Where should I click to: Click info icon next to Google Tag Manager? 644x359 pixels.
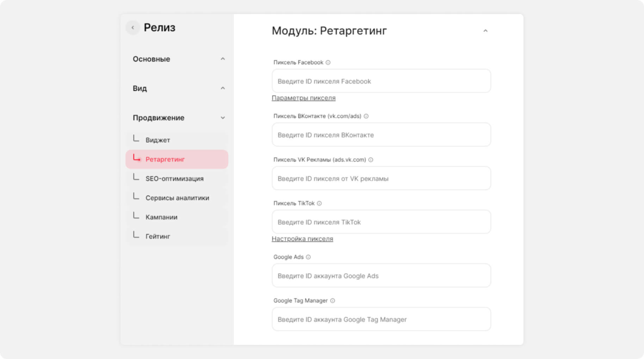[x=333, y=301]
